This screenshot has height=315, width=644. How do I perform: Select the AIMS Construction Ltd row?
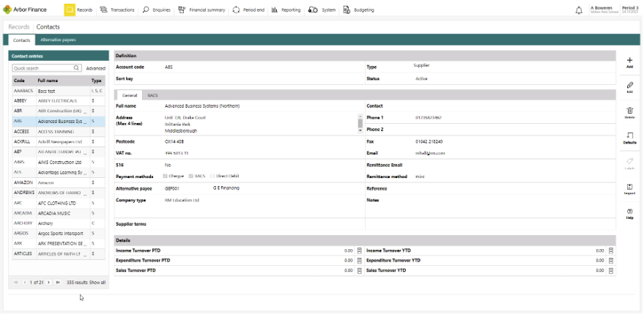59,162
